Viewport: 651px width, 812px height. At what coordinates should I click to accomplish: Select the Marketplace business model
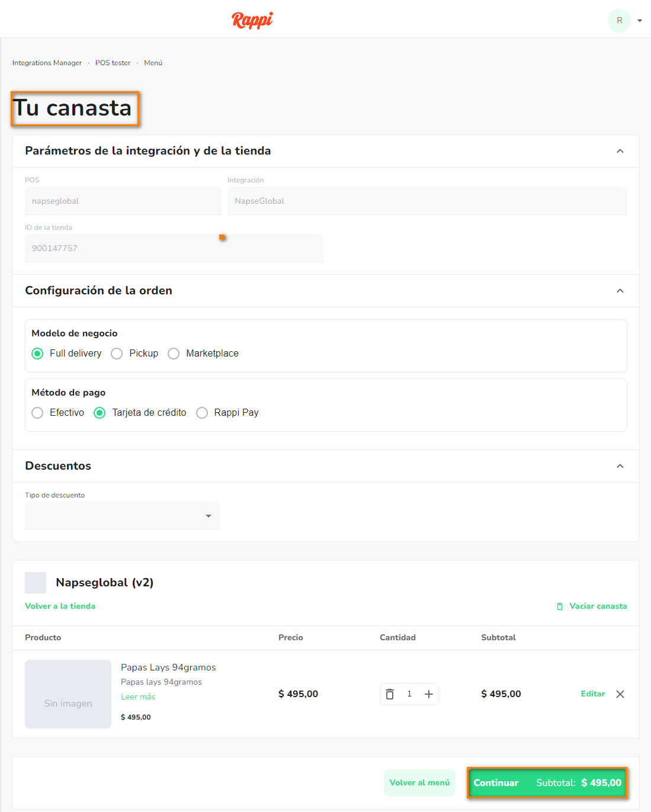click(174, 354)
